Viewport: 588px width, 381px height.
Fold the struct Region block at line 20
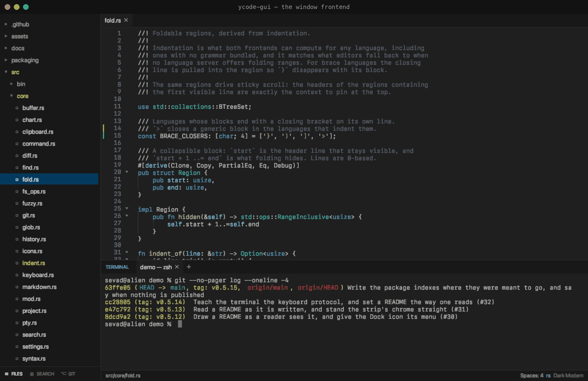(127, 172)
